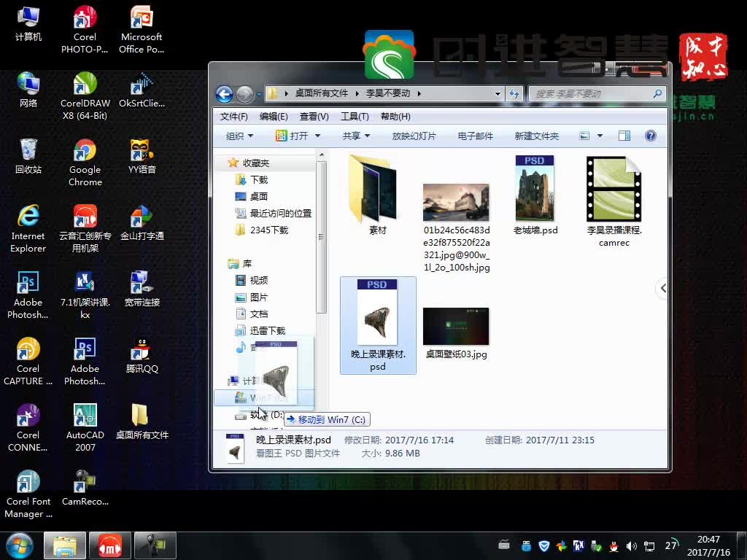Screen dimensions: 747x560
Task: Launch Google Chrome from desktop
Action: coord(85,163)
